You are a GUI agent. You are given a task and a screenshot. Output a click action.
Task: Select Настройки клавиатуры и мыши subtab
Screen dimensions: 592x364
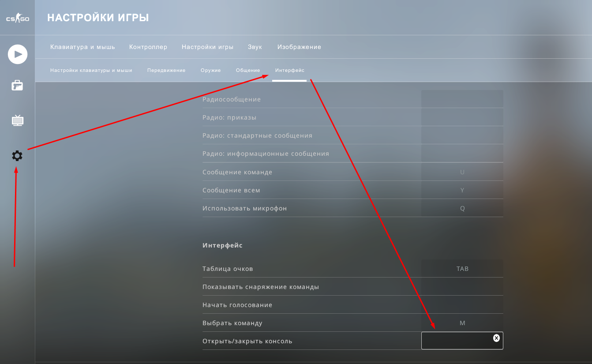tap(91, 70)
